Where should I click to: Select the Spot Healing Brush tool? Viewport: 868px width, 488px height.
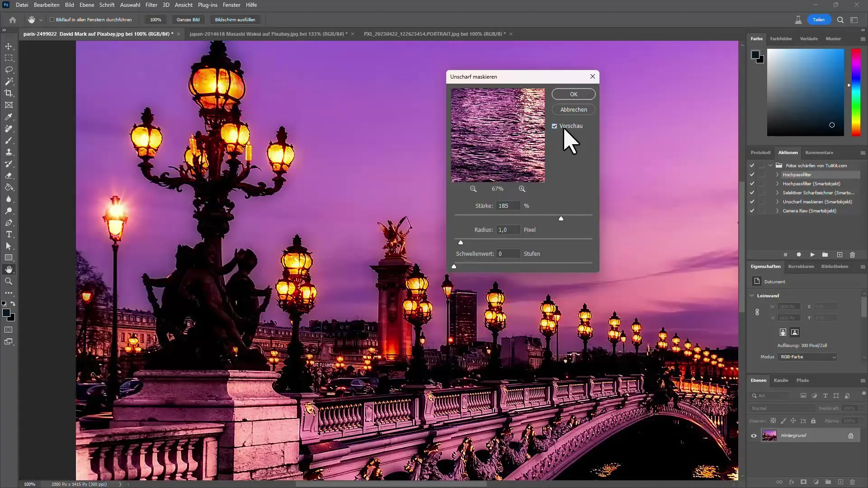[x=9, y=129]
